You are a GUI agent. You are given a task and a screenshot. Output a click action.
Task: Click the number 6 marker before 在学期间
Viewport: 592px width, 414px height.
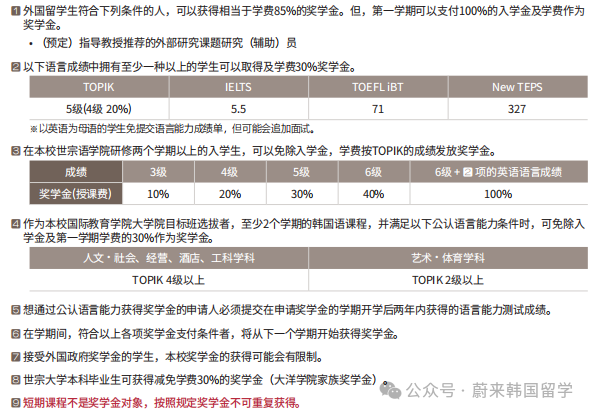click(15, 334)
